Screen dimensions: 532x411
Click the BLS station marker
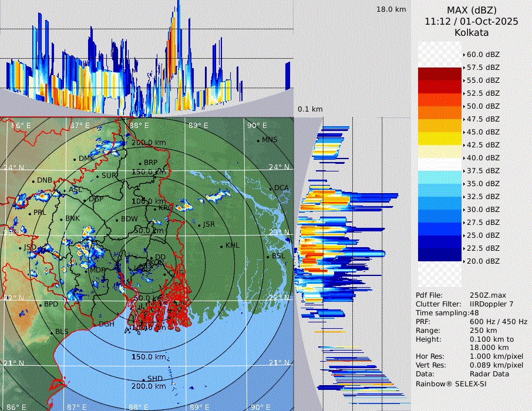[x=51, y=332]
